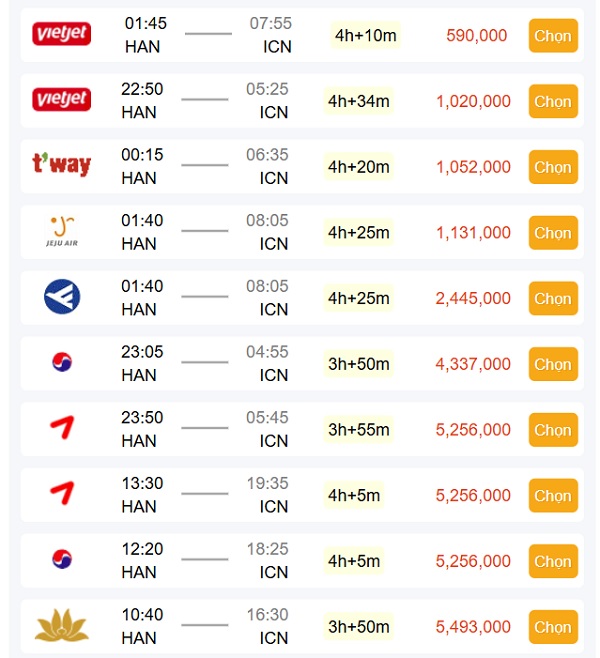This screenshot has width=600, height=658.
Task: Select the t'way flight priced 1,052,000
Action: tap(552, 167)
